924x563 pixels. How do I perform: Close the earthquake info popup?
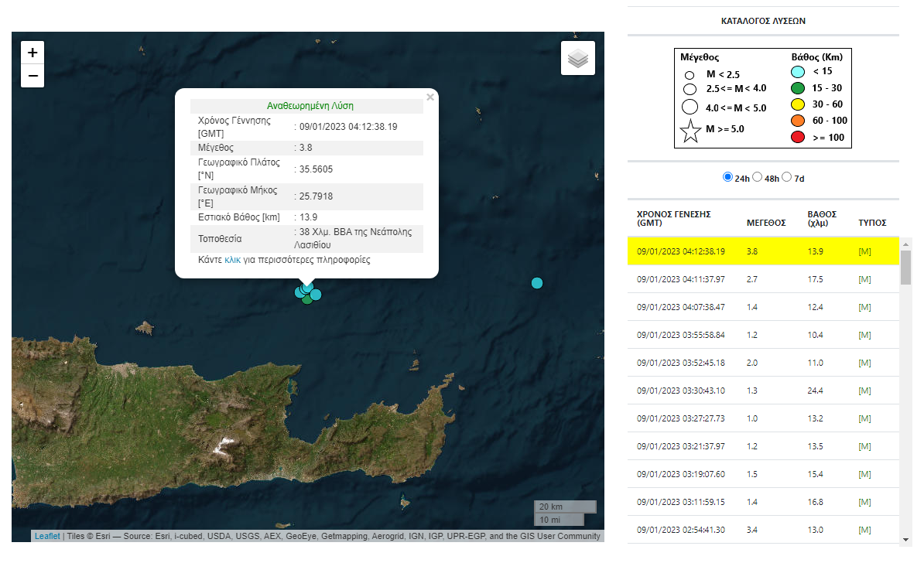point(430,97)
